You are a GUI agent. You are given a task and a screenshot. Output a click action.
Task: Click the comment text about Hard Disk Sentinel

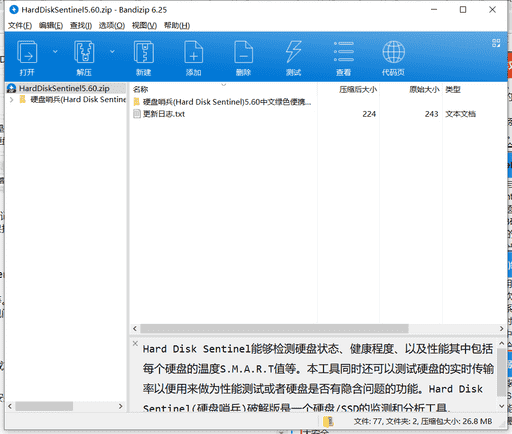[317, 378]
